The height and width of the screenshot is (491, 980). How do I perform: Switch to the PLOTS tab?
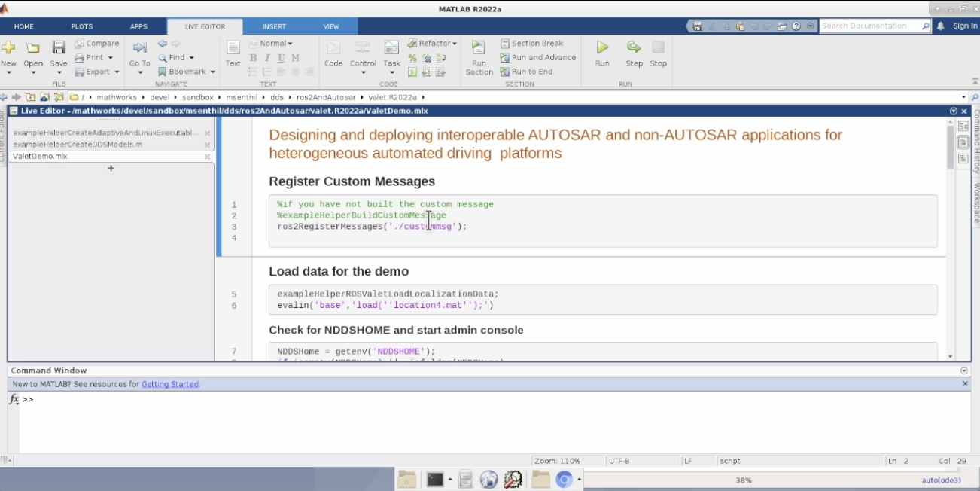point(82,26)
